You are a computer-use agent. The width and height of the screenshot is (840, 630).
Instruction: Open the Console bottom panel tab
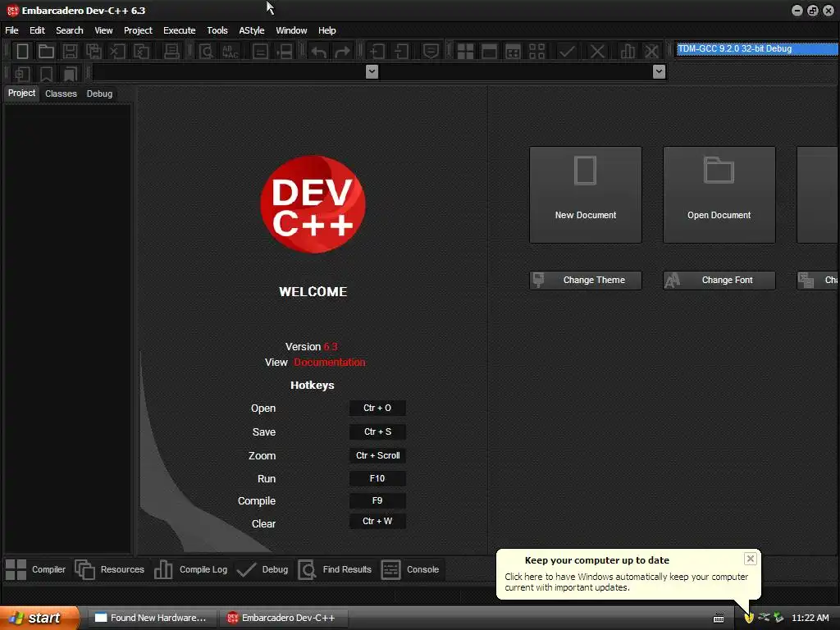pyautogui.click(x=410, y=569)
